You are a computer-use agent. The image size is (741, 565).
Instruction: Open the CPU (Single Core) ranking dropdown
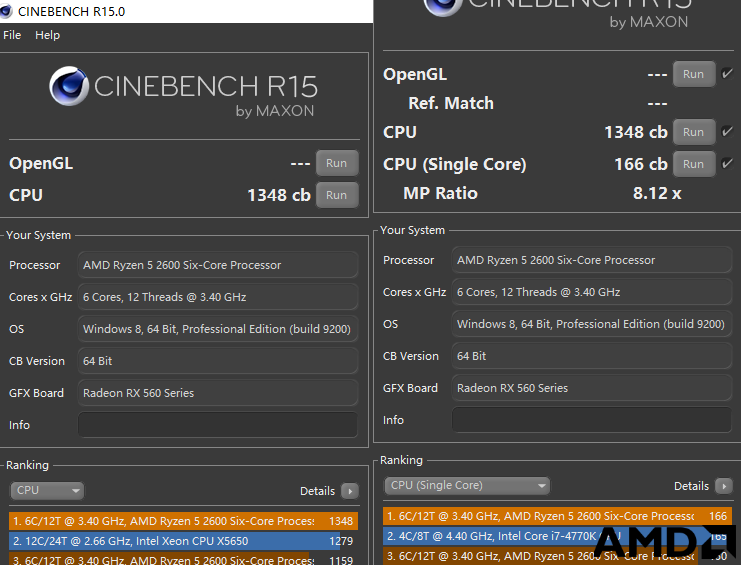coord(467,486)
